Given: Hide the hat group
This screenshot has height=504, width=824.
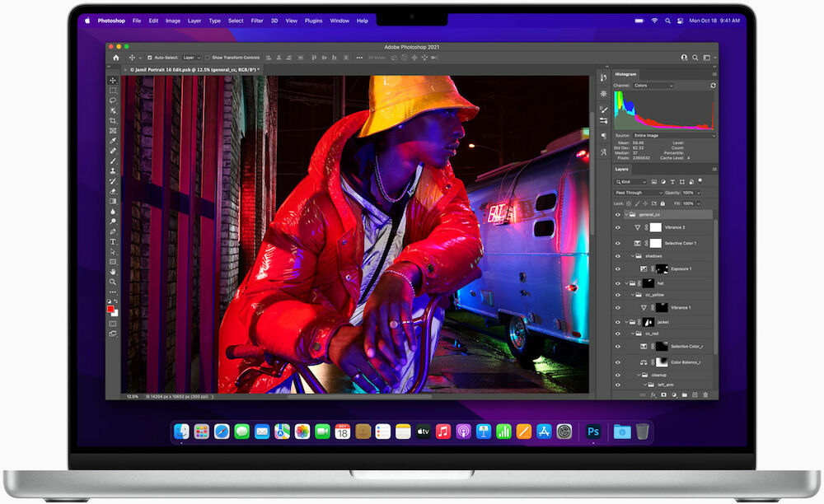Looking at the screenshot, I should click(618, 283).
